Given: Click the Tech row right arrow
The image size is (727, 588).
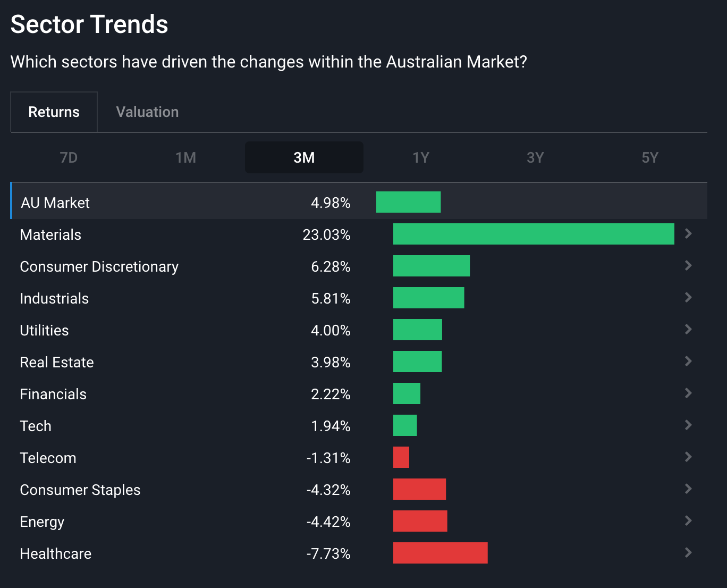Looking at the screenshot, I should [688, 425].
